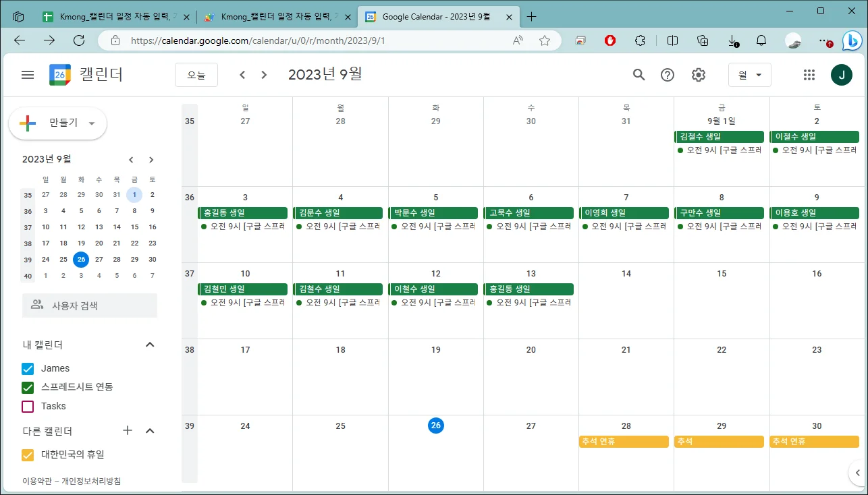Screen dimensions: 868x495
Task: Open 홍길동 생일 event on day 3
Action: coord(243,212)
